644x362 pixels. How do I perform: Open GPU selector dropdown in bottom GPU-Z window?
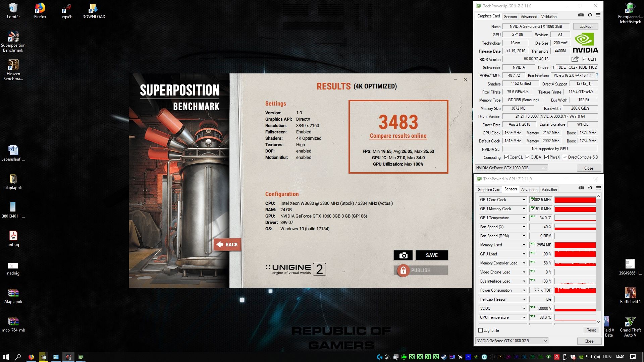(512, 341)
